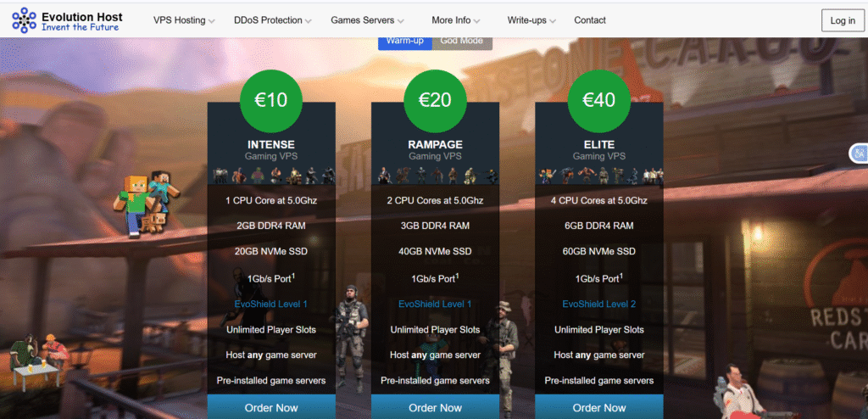Click the €40 green price circle
Image resolution: width=868 pixels, height=419 pixels.
point(599,101)
